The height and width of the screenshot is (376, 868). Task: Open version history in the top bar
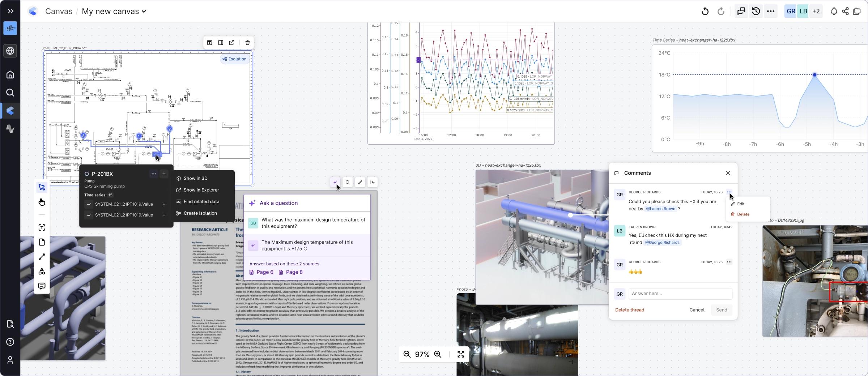756,11
